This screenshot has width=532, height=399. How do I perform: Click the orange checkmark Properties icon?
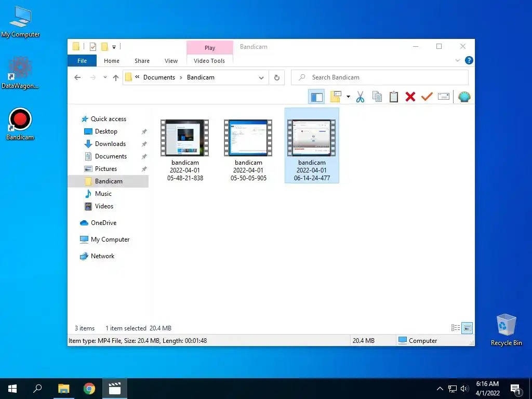point(427,97)
